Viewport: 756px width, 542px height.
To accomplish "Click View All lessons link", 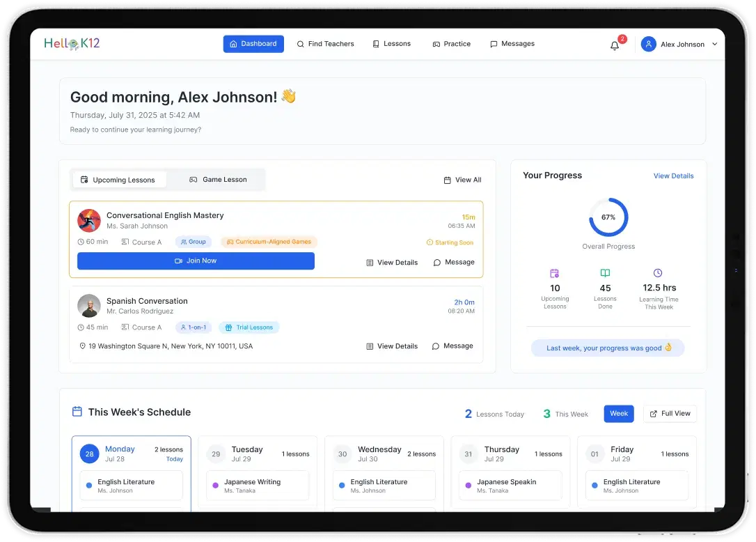I will [462, 180].
